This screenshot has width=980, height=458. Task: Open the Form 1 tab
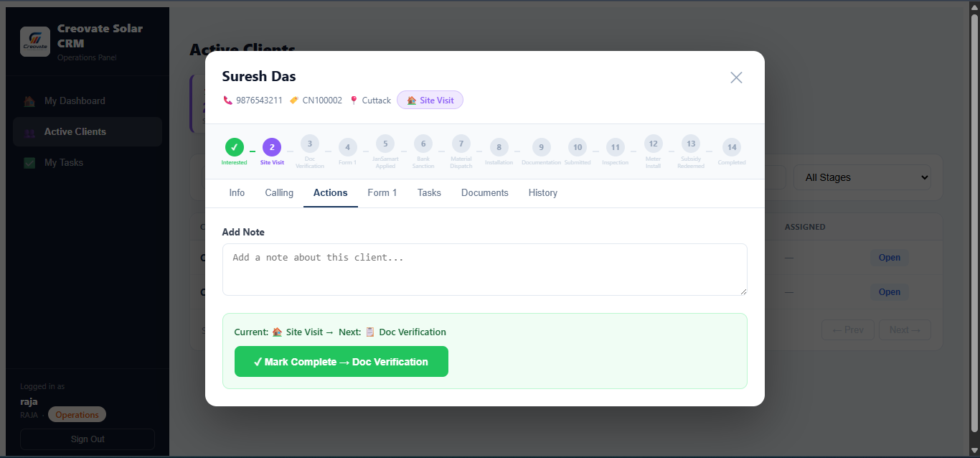point(382,193)
